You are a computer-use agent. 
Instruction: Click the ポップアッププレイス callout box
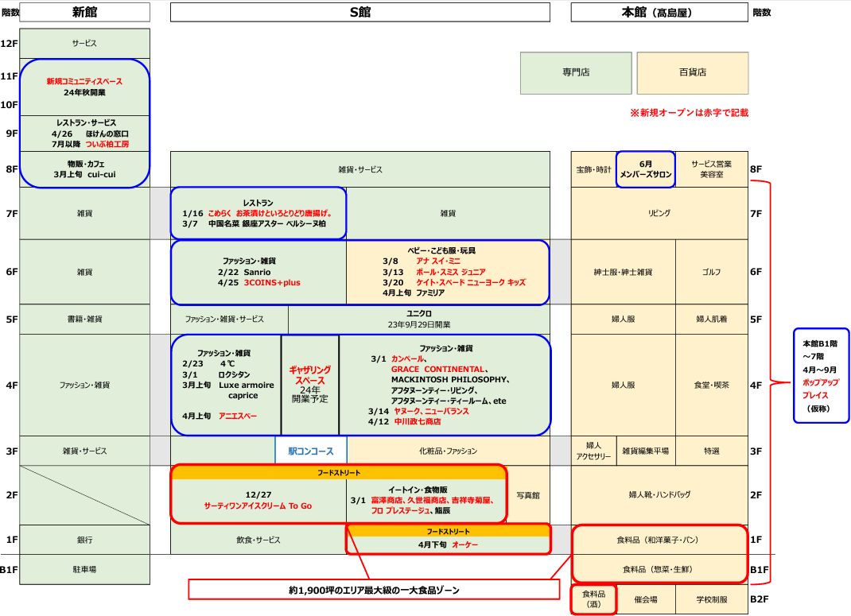click(822, 377)
